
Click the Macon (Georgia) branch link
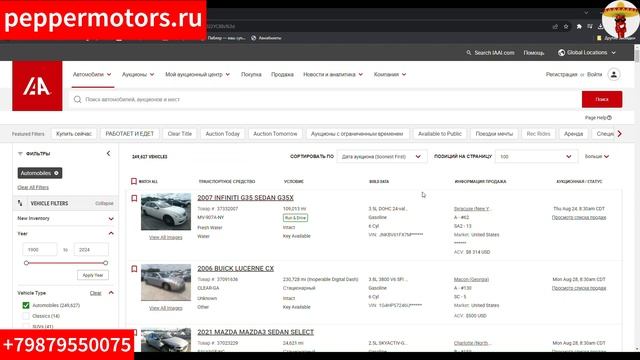(x=471, y=280)
